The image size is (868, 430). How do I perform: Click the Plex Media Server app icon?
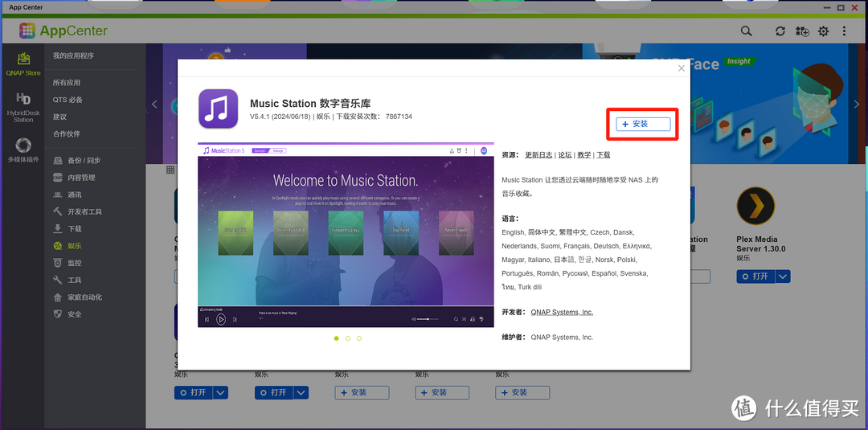click(755, 206)
